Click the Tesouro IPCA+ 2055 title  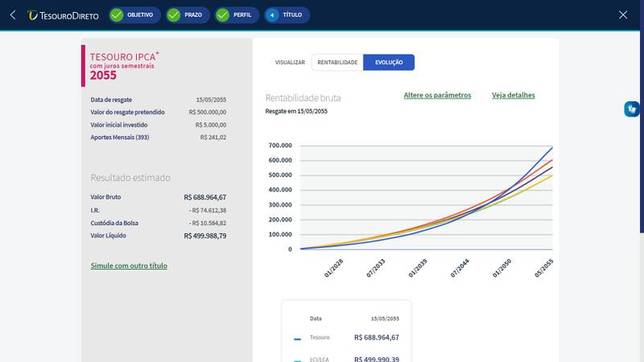pos(125,66)
